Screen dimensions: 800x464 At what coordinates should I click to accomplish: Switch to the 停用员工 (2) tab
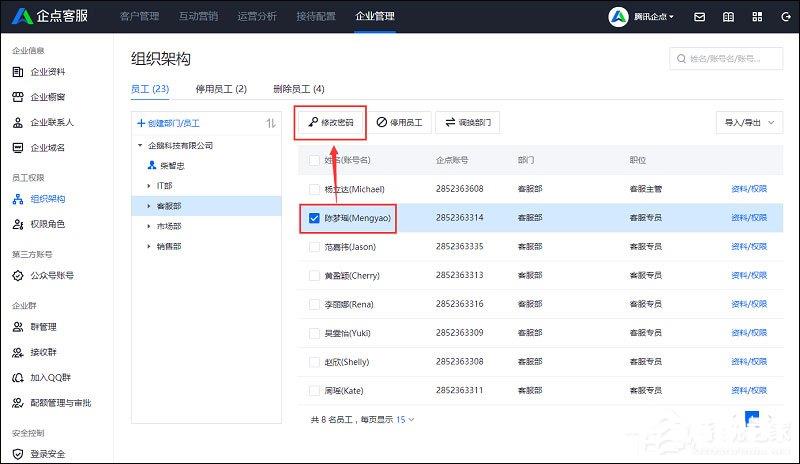(221, 89)
